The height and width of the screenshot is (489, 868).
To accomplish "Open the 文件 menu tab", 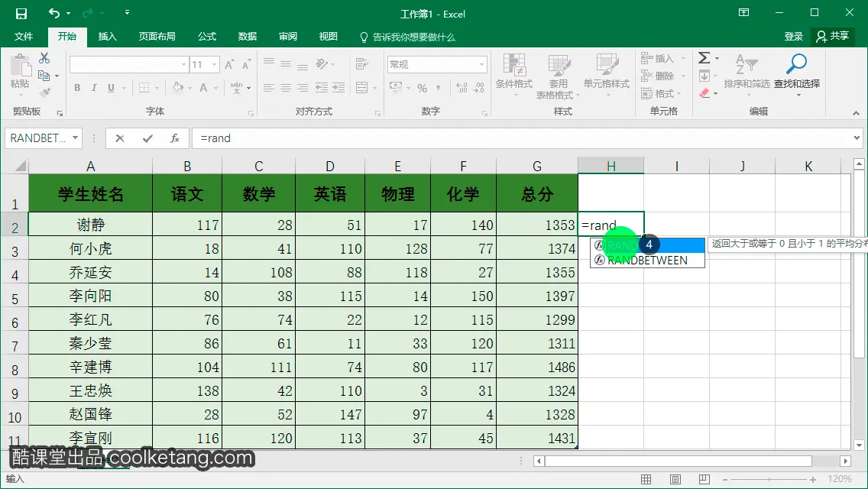I will click(x=23, y=37).
